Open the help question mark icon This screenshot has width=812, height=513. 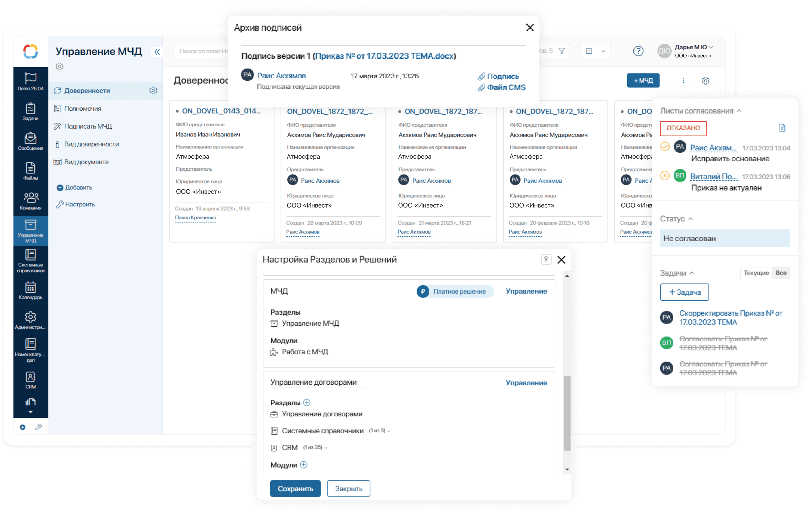pos(638,51)
